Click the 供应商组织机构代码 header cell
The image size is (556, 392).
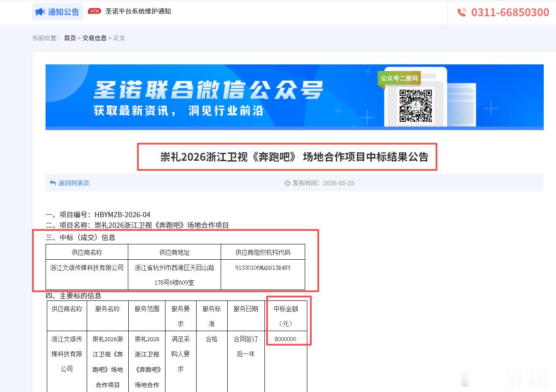(x=263, y=252)
